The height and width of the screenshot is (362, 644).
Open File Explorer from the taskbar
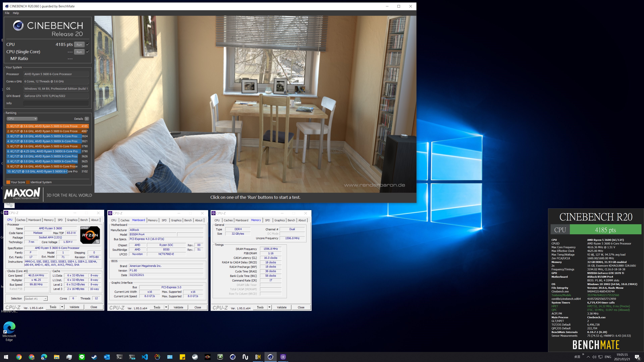(x=57, y=357)
